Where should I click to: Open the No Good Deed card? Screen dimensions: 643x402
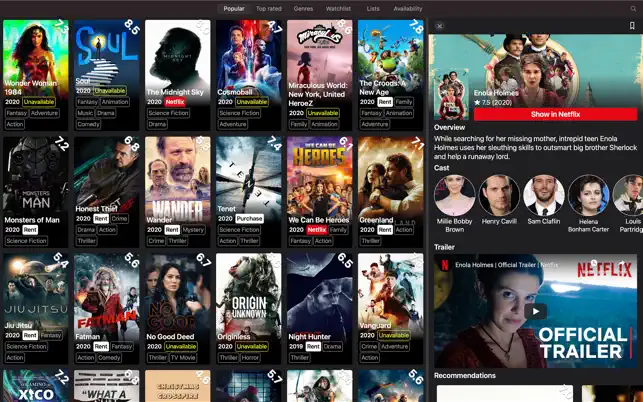pyautogui.click(x=178, y=308)
